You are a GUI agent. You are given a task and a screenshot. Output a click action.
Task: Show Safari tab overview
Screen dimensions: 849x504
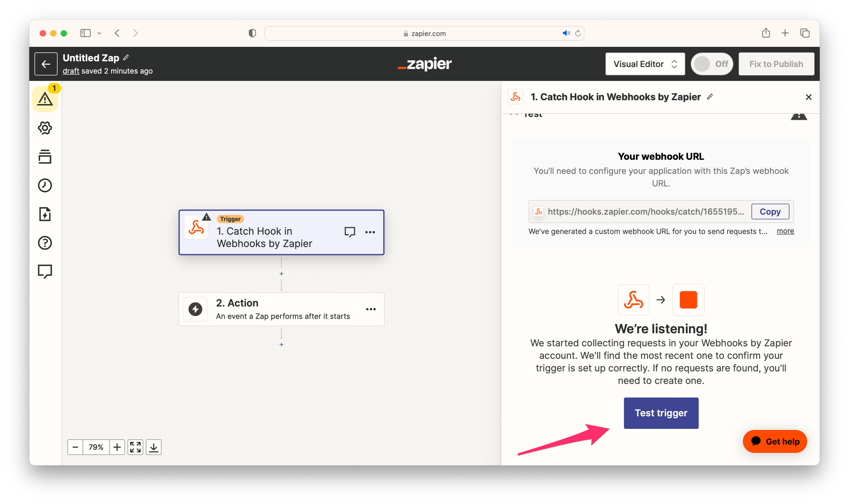(805, 33)
